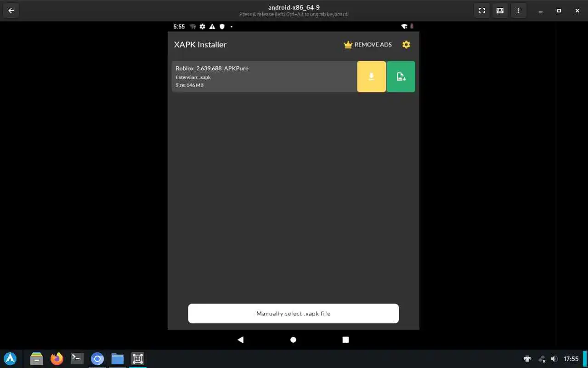Open three-dot menu in viewer title bar
This screenshot has width=588, height=368.
click(x=519, y=11)
